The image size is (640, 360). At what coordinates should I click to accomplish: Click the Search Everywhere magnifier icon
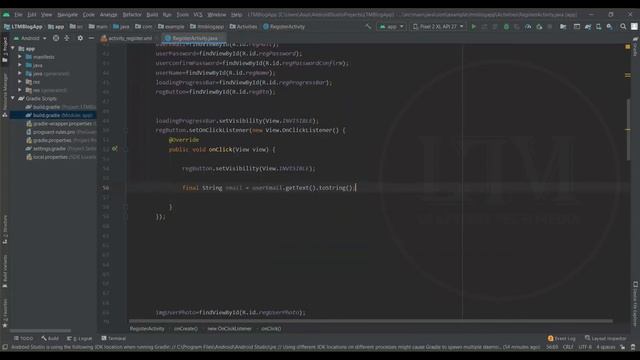coord(623,27)
